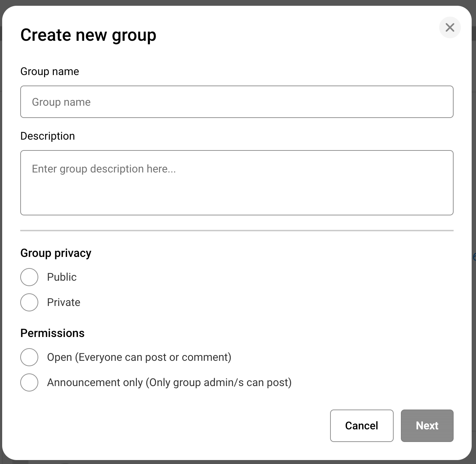Image resolution: width=476 pixels, height=464 pixels.
Task: Click the Announcement only label text
Action: tap(169, 382)
